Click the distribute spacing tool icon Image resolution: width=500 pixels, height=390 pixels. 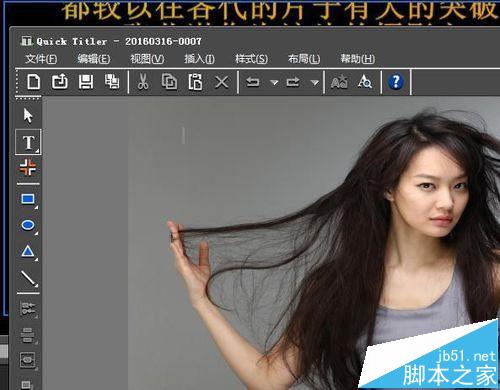coord(28,335)
